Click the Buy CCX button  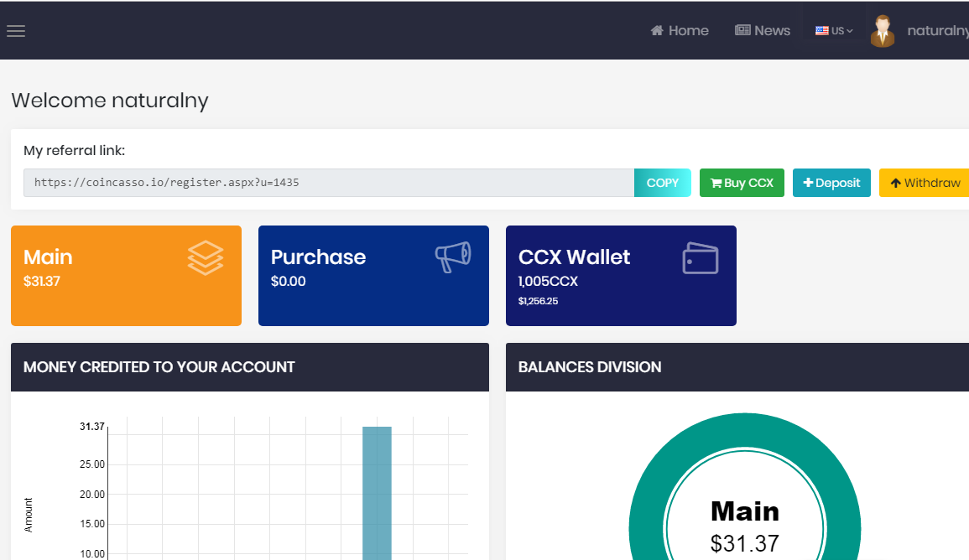[742, 183]
